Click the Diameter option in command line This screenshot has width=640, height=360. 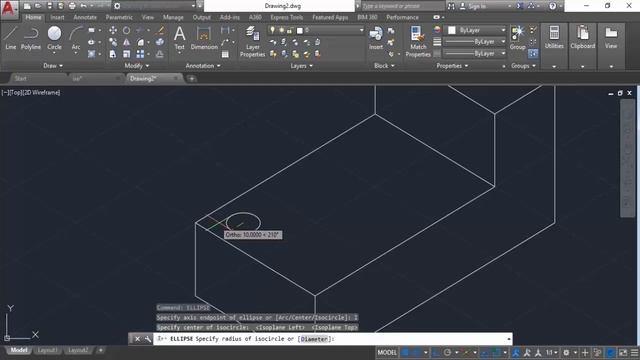314,339
